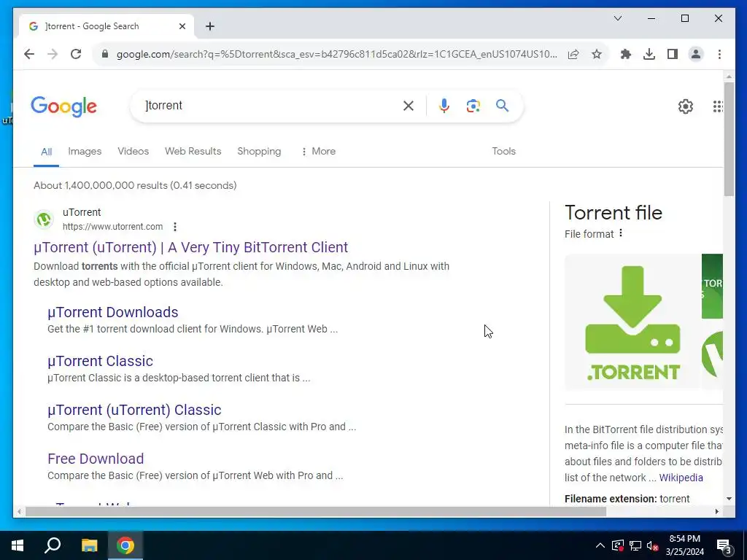Click the browser forward arrow
Image resolution: width=747 pixels, height=560 pixels.
[x=53, y=54]
